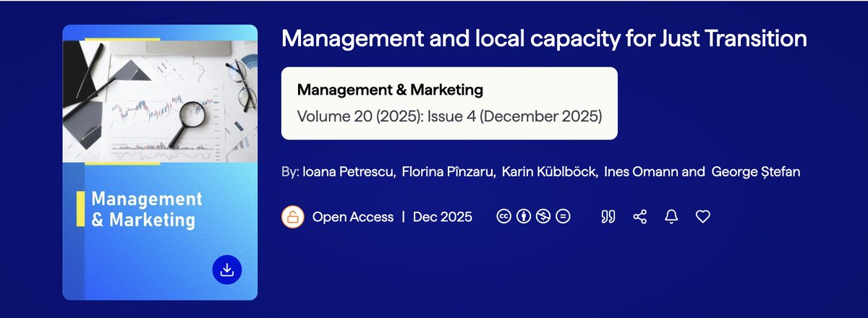Enable alerts with the bell icon
The height and width of the screenshot is (318, 868).
tap(671, 217)
